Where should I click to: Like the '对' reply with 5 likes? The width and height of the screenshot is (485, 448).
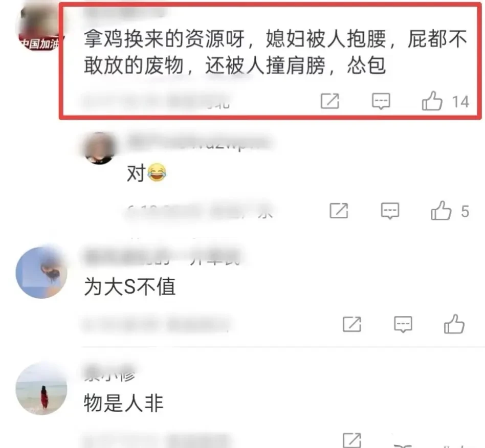click(441, 211)
